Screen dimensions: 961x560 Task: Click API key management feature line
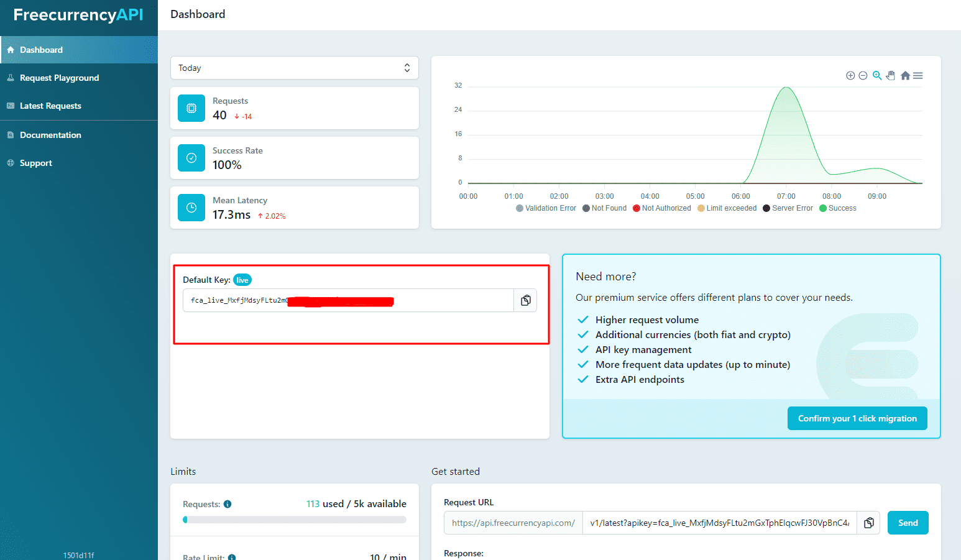coord(643,349)
